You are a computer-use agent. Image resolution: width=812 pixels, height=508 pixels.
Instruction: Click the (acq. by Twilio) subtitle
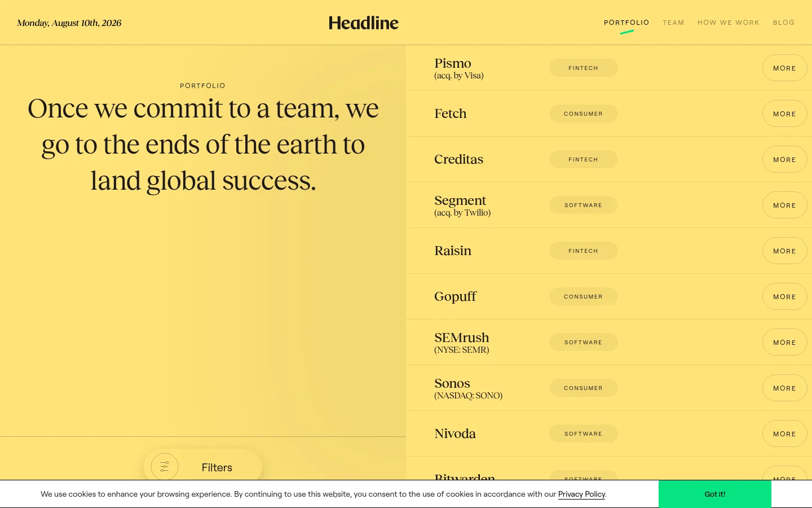[462, 213]
